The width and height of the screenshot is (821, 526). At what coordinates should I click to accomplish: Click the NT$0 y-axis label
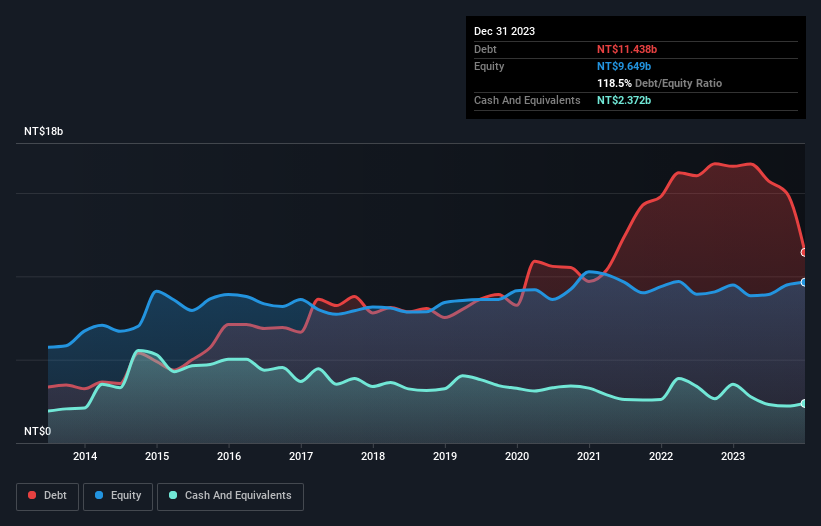[36, 432]
